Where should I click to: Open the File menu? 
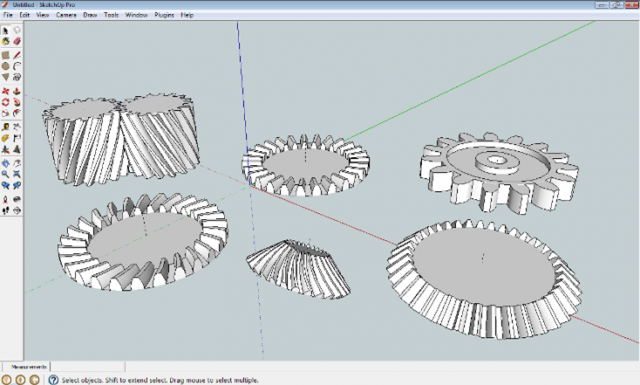point(8,15)
